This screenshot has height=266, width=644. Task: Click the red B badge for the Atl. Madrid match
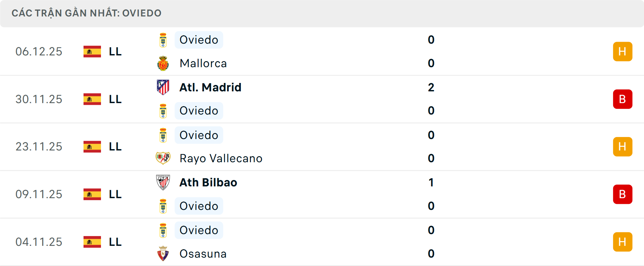(x=623, y=99)
